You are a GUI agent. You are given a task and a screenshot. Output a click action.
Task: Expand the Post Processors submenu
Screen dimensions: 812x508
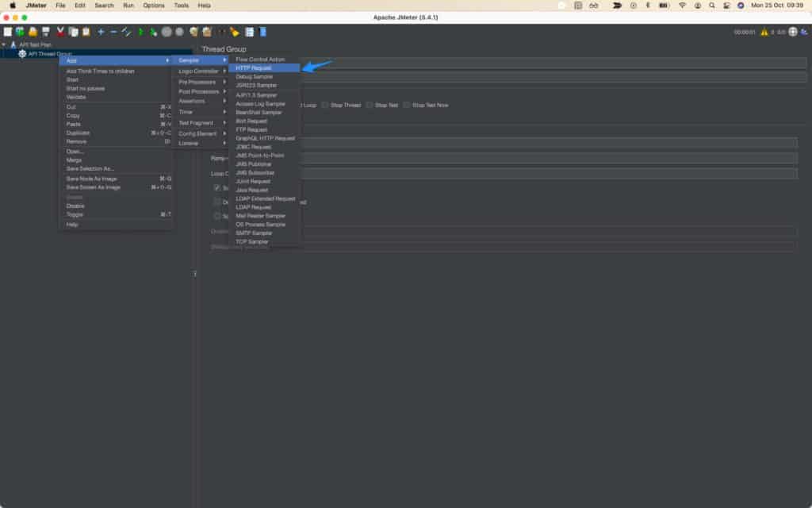[200, 92]
